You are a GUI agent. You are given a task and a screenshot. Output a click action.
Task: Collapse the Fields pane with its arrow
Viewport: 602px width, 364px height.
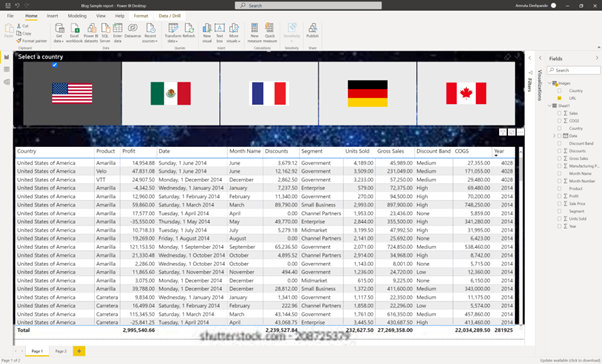(x=597, y=58)
